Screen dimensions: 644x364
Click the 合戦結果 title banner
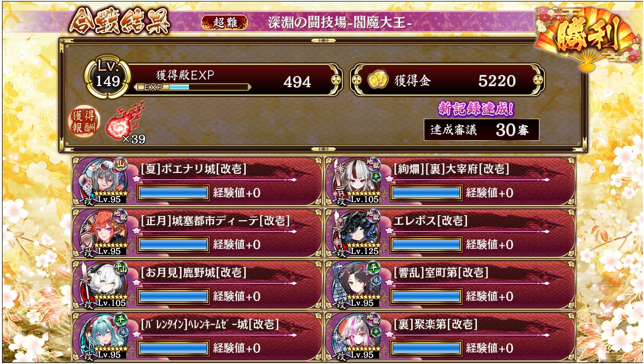[x=119, y=22]
